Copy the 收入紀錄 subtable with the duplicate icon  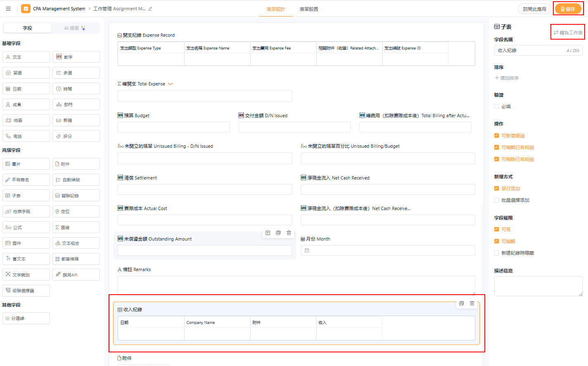click(x=461, y=303)
